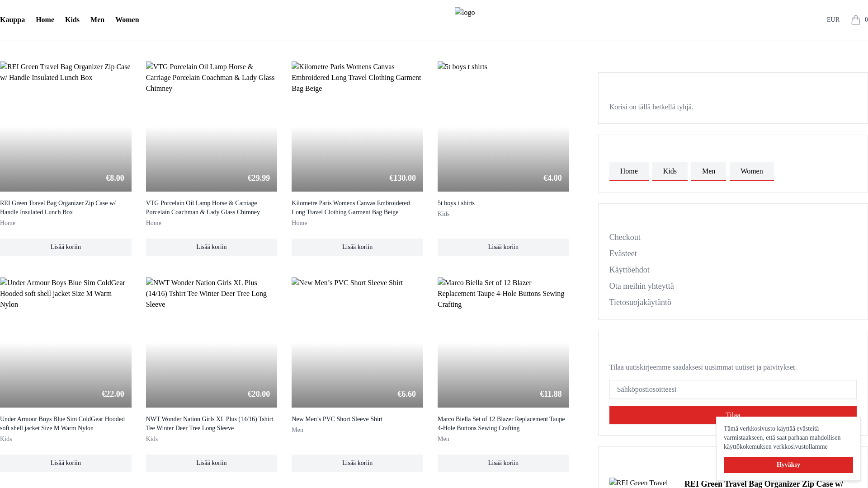Open Marco Biella Blazer Buttons product image

503,343
